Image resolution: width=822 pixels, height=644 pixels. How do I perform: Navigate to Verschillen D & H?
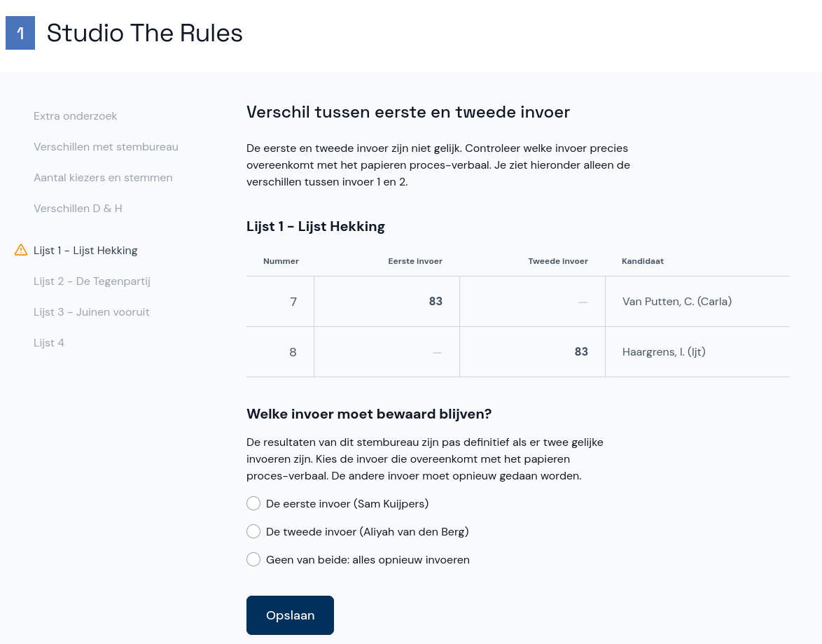point(78,209)
